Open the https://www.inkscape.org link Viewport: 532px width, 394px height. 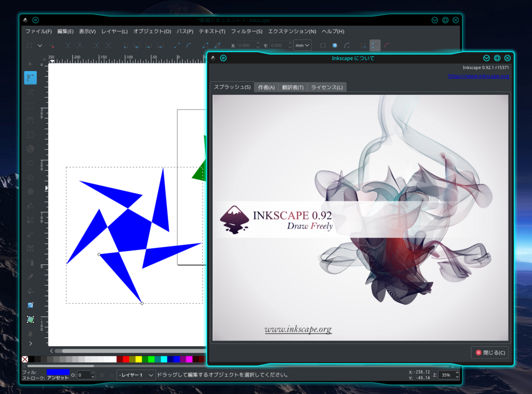pyautogui.click(x=478, y=76)
